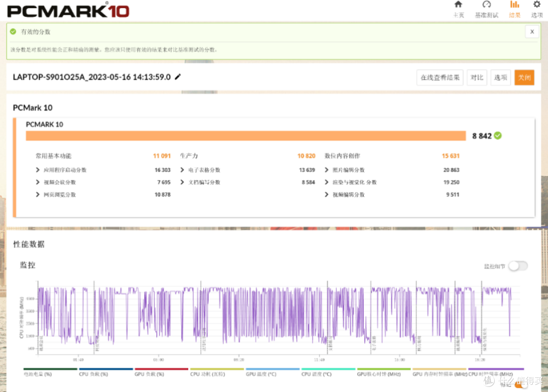Image resolution: width=548 pixels, height=392 pixels.
Task: Click the PCMARK 10 logo
Action: coord(68,11)
